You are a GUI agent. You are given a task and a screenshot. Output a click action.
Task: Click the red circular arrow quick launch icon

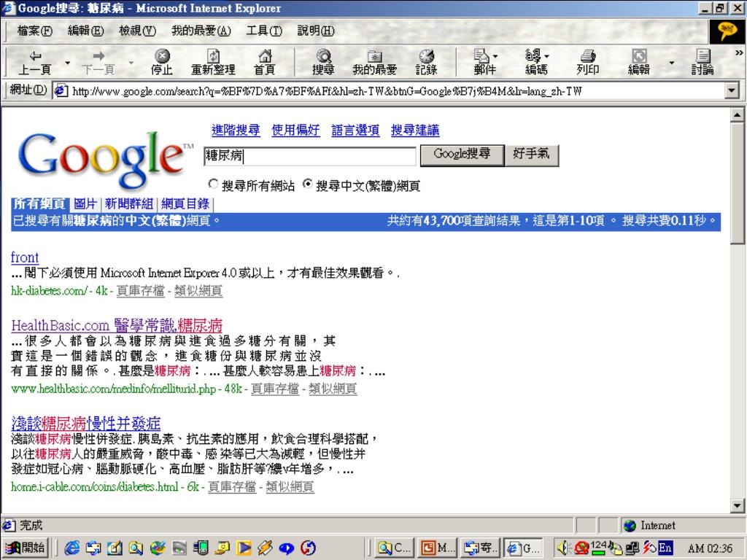tap(309, 548)
